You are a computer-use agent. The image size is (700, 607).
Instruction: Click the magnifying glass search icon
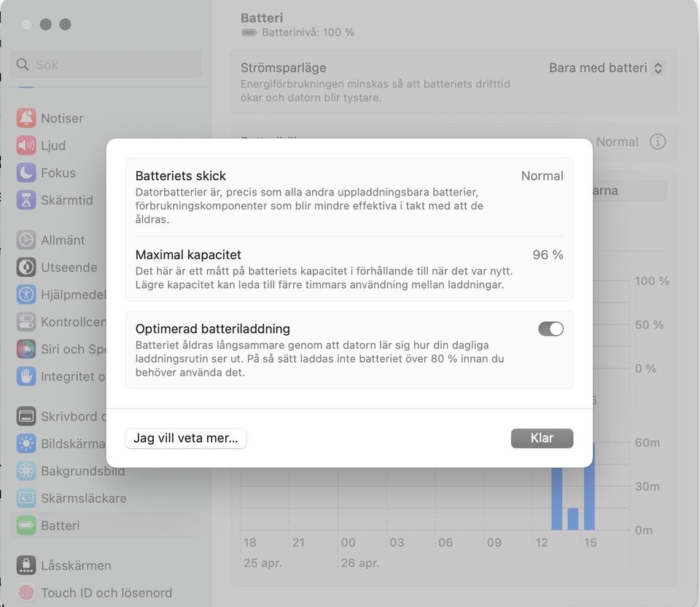[x=23, y=65]
